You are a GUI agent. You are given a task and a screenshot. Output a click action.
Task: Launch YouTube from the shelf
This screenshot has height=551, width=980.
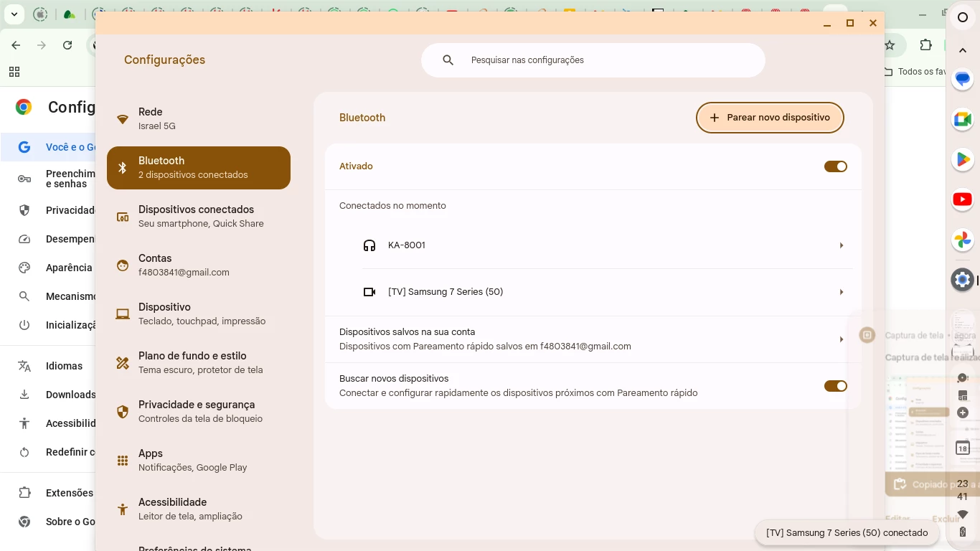pyautogui.click(x=963, y=199)
